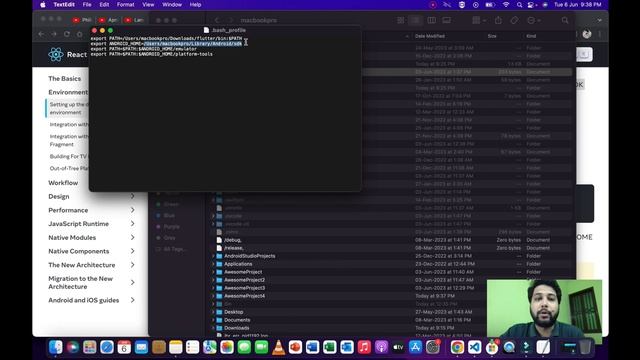Open the Format menu
Image resolution: width=640 pixels, height=360 pixels.
[125, 4]
